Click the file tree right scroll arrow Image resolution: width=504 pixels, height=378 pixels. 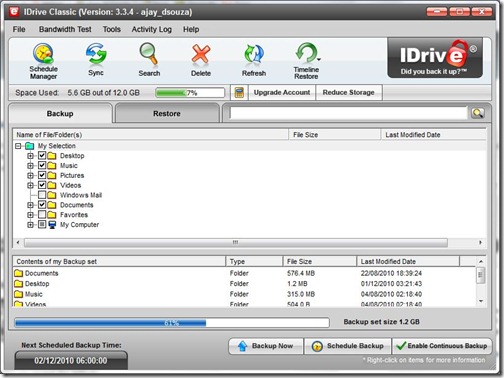tap(480, 242)
